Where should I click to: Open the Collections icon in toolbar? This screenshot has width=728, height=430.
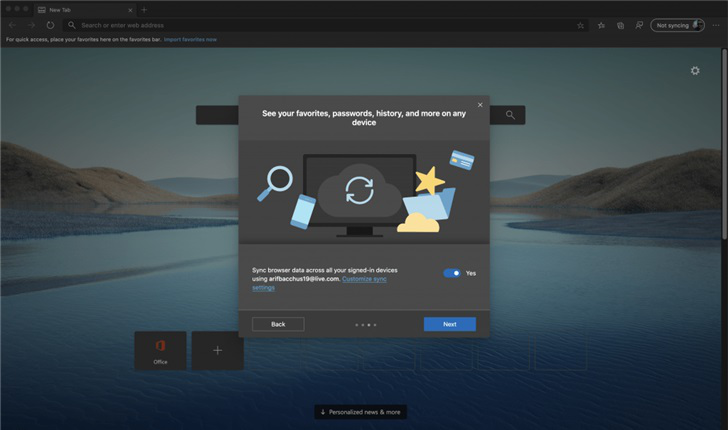(x=620, y=25)
